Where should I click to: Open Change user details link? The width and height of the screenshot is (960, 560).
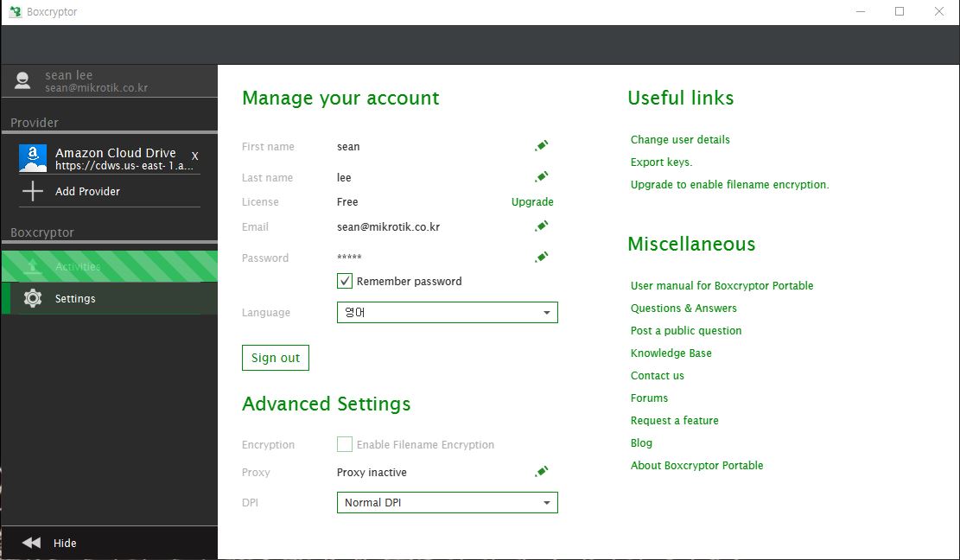click(x=680, y=139)
